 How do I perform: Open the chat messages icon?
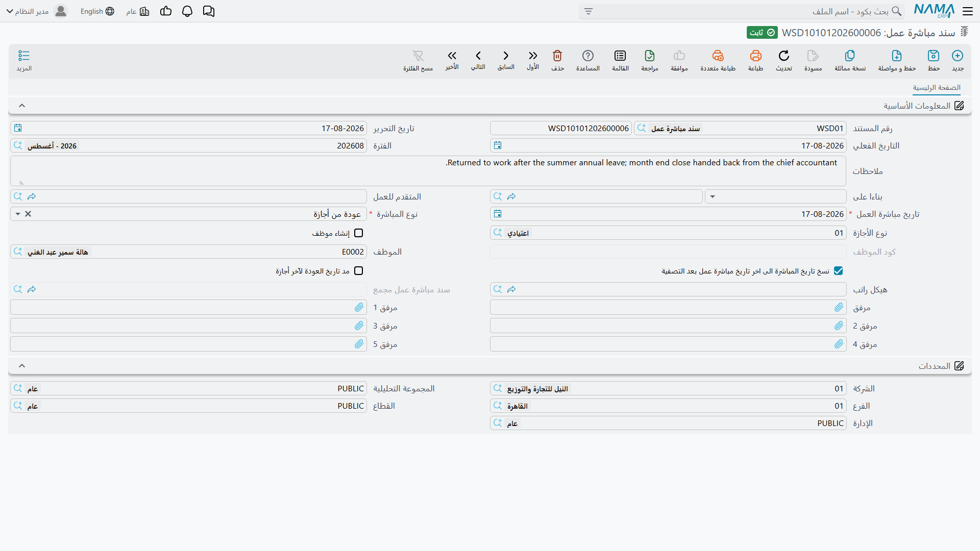click(x=209, y=11)
